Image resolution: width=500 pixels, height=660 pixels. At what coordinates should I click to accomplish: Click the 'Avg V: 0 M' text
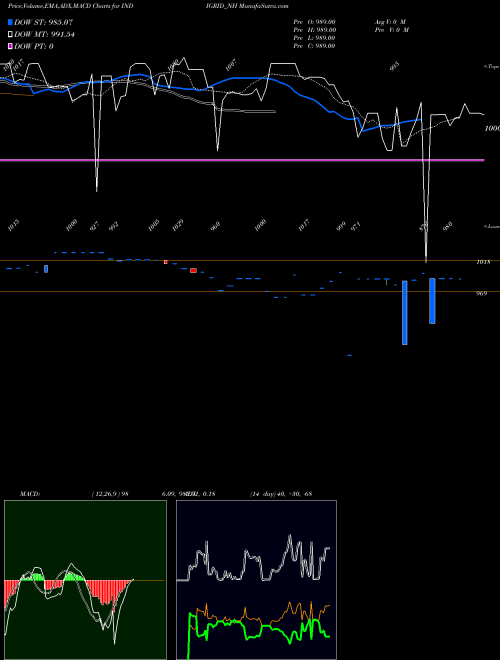pos(390,21)
